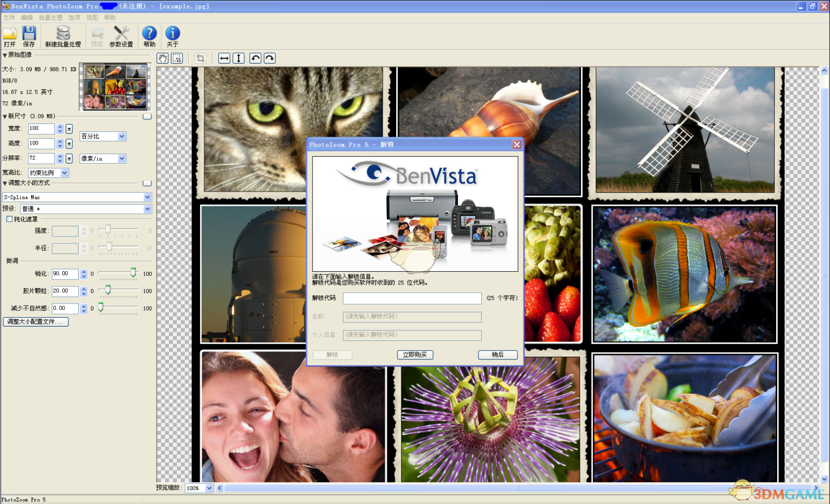830x504 pixels.
Task: Click the 关于 (About) info icon
Action: click(x=173, y=33)
